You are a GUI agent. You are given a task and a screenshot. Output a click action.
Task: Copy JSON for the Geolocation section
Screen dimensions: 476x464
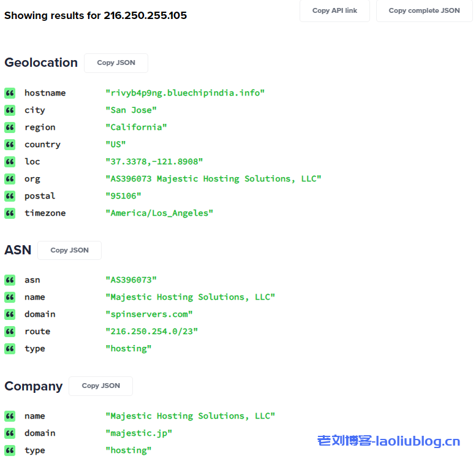click(116, 63)
